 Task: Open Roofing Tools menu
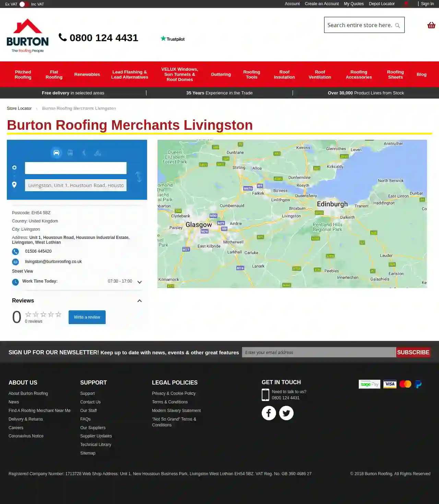pos(252,75)
